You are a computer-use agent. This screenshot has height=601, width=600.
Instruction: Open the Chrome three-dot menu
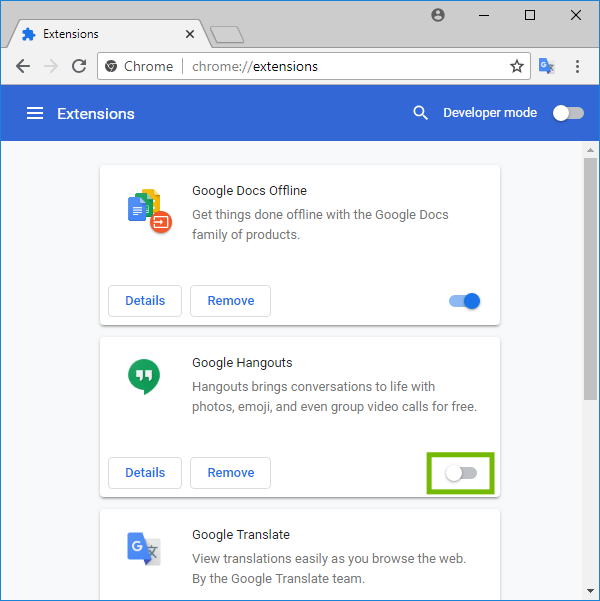pyautogui.click(x=577, y=66)
